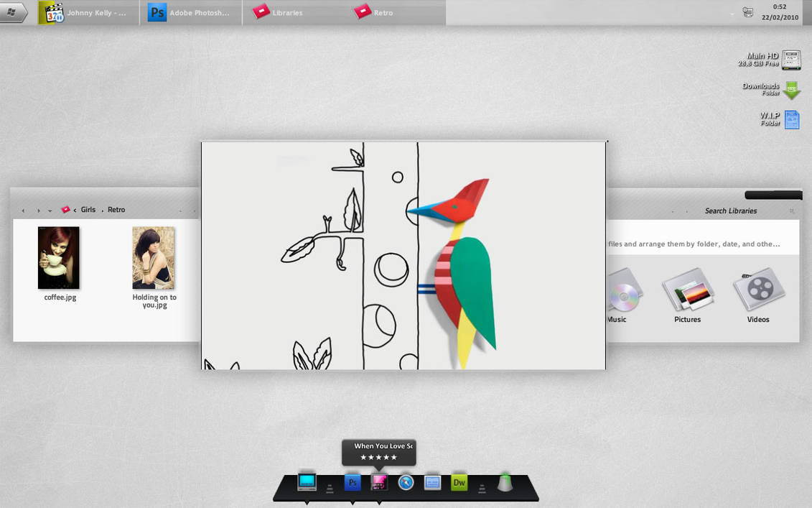This screenshot has height=508, width=812.
Task: Open the Main HD drive icon
Action: 791,60
